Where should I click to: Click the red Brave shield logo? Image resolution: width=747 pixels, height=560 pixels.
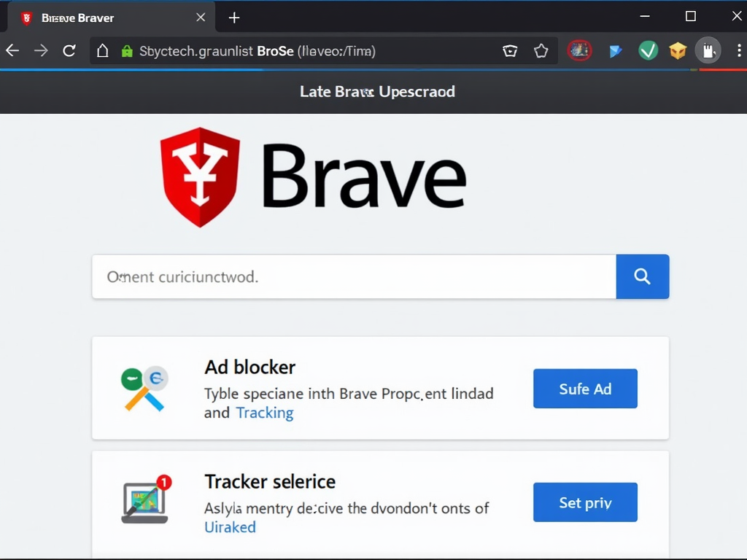[200, 177]
